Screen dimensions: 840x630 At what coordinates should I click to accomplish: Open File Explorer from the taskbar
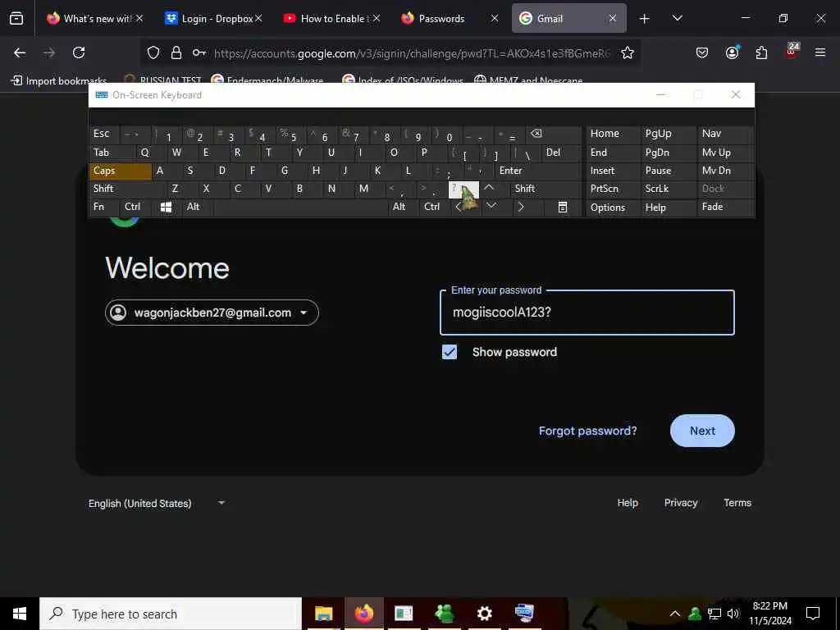[323, 614]
